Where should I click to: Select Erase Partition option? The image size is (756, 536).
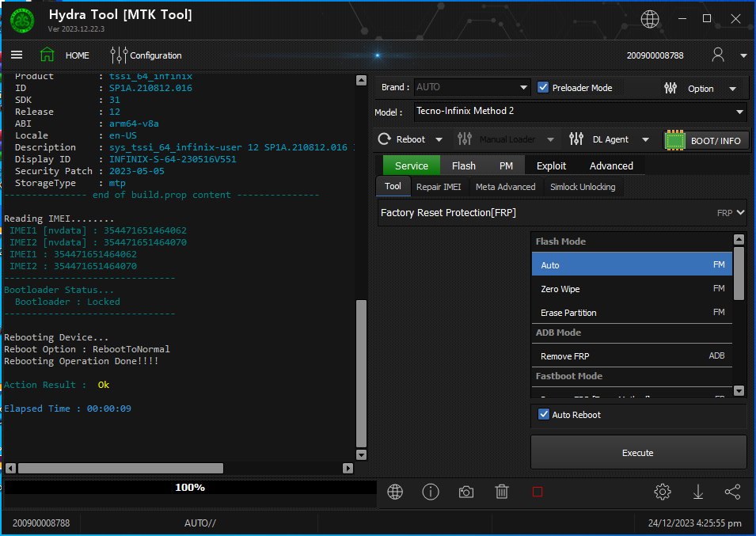tap(632, 313)
